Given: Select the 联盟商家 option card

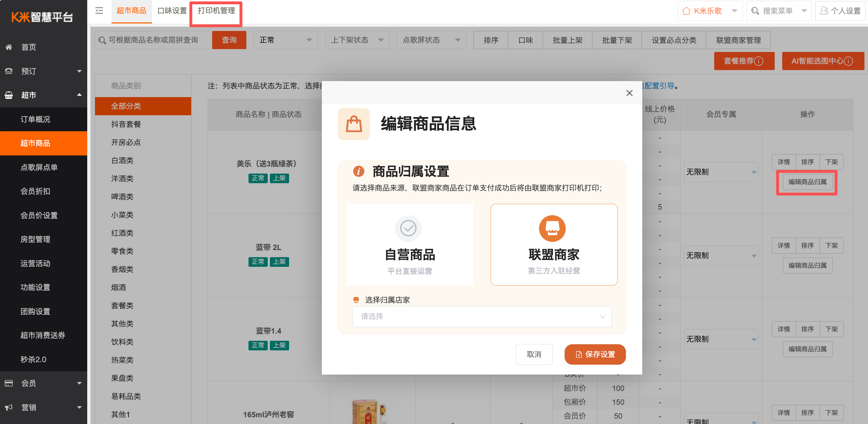Looking at the screenshot, I should click(x=553, y=245).
